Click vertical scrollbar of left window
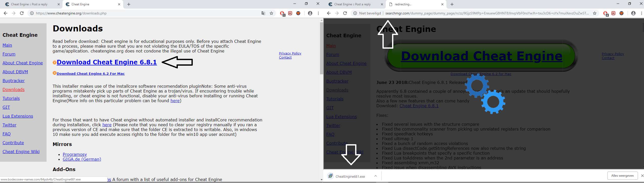644x183 pixels. (x=321, y=48)
